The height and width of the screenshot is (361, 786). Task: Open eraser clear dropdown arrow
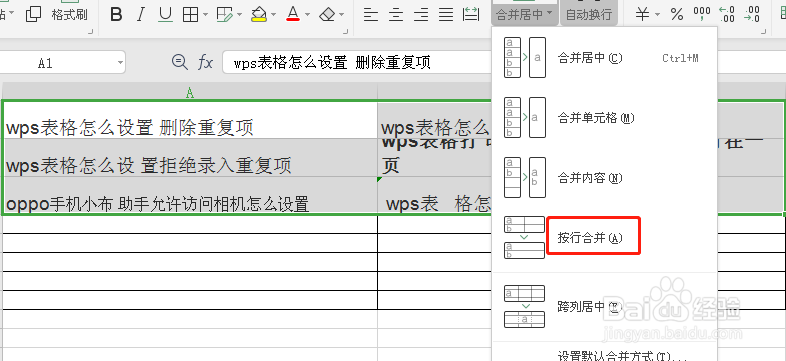[x=342, y=15]
